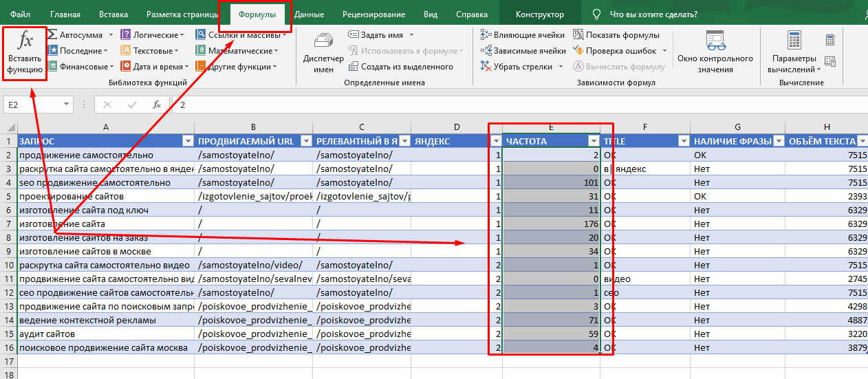Click the formula bar input
This screenshot has height=379, width=868.
pos(519,105)
